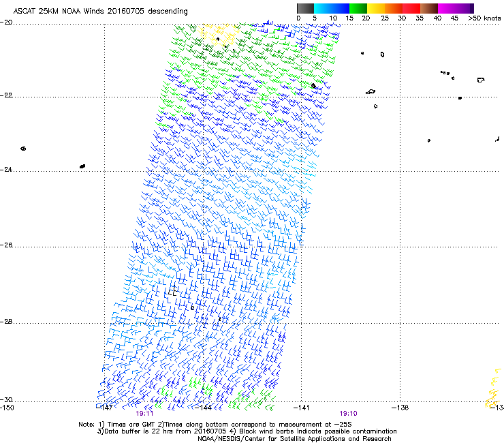Click the black contaminated wind barbs near -28
The image size is (504, 443).
pyautogui.click(x=173, y=292)
